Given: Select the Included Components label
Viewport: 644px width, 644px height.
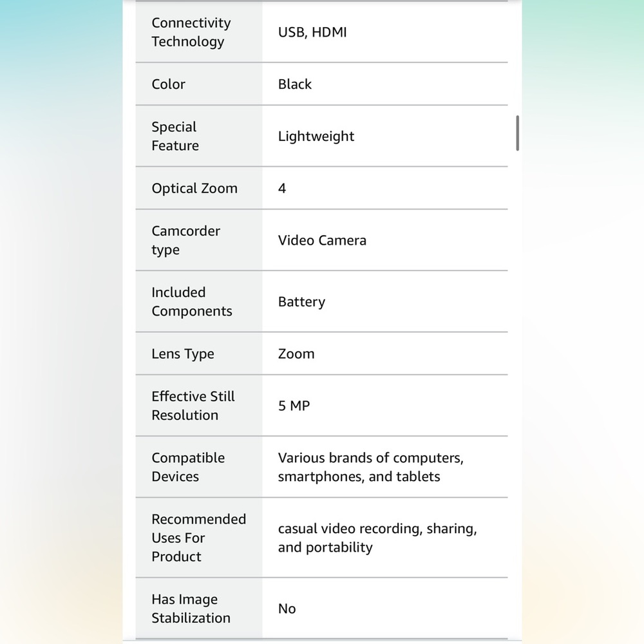Looking at the screenshot, I should 192,301.
